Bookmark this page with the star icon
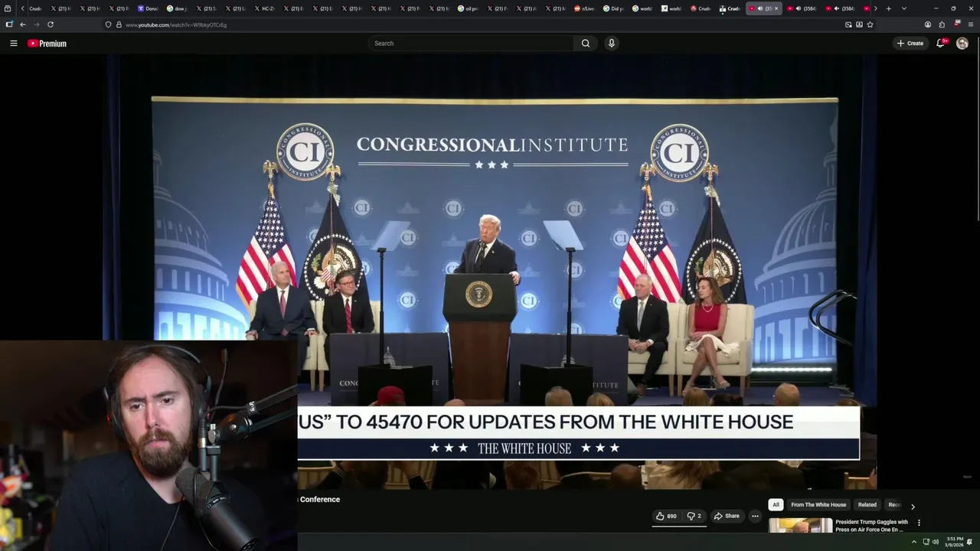Viewport: 980px width, 551px height. tap(870, 24)
